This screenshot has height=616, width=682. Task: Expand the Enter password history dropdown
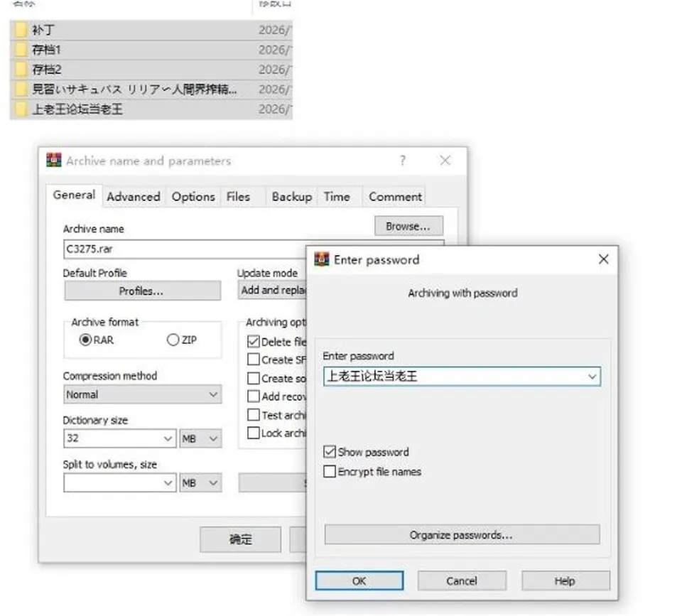click(592, 377)
